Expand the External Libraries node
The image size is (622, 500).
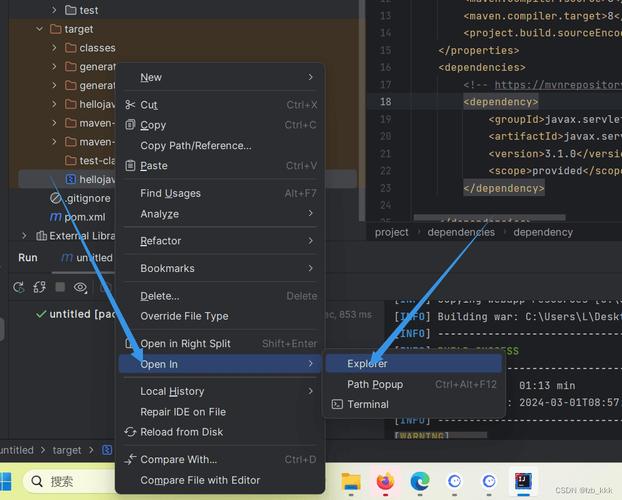[x=26, y=236]
